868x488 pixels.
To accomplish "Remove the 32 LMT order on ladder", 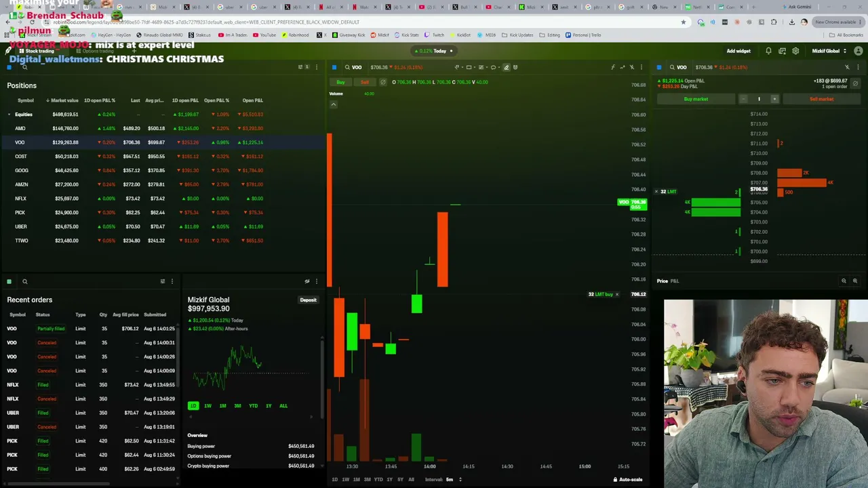I will (x=656, y=192).
